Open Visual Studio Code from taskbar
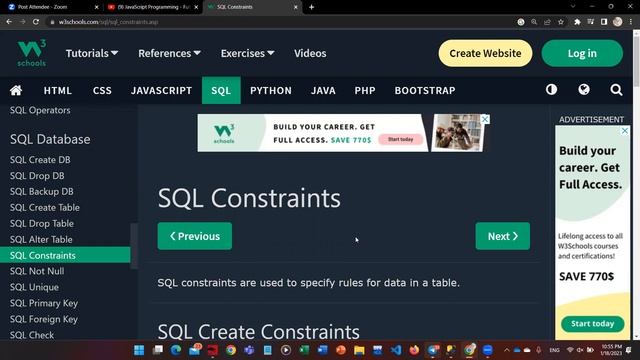This screenshot has height=360, width=640. [x=396, y=350]
